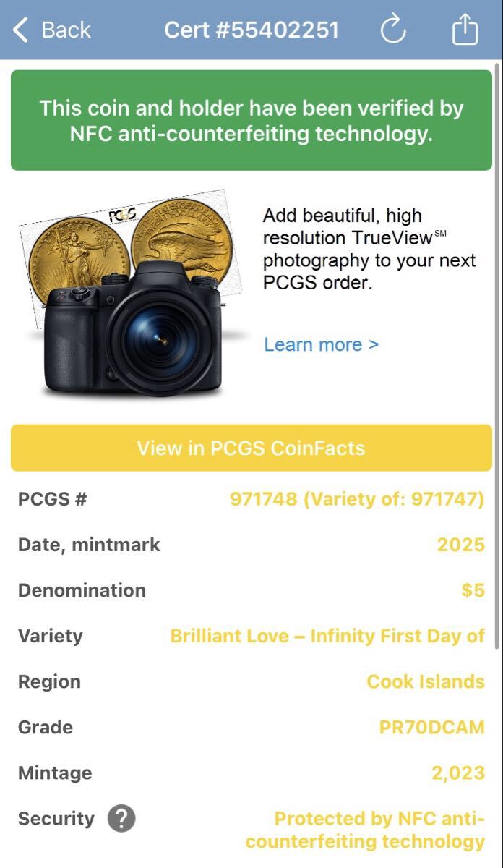503x868 pixels.
Task: Tap the Protected by NFC security text
Action: 365,830
